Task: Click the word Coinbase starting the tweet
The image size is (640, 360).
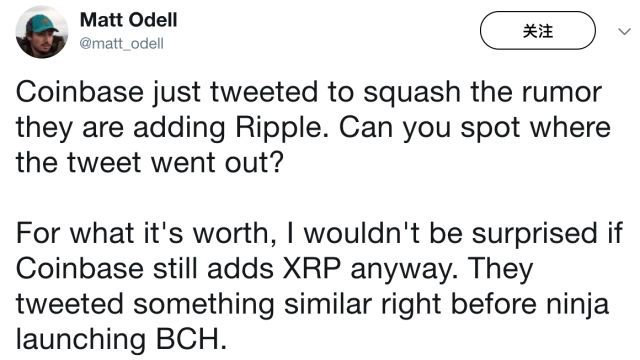Action: click(80, 92)
